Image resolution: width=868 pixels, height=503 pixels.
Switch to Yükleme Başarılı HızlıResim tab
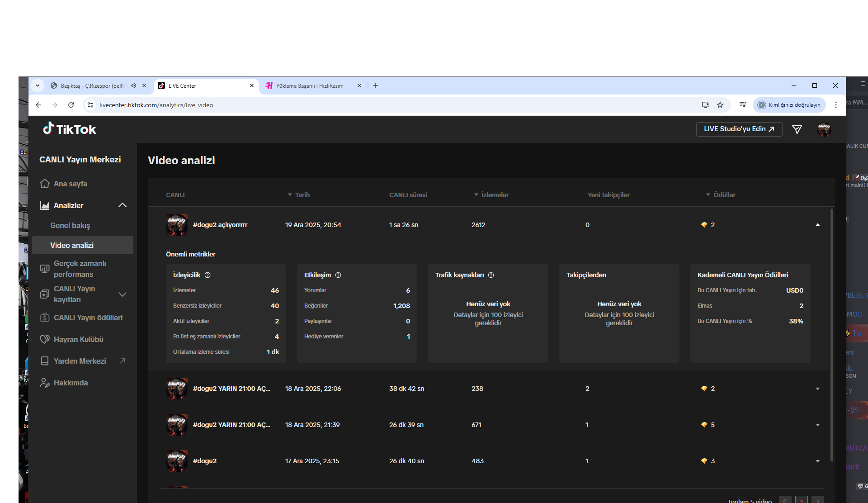[310, 85]
